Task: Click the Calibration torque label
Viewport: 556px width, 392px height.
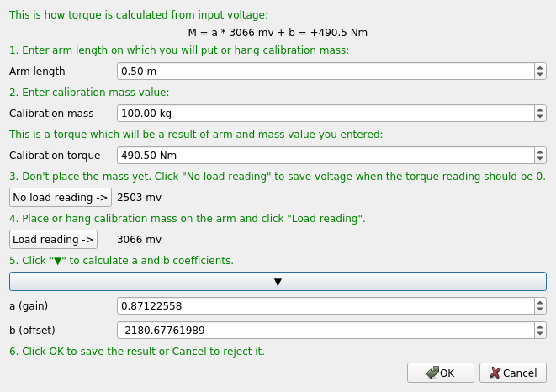Action: click(55, 156)
